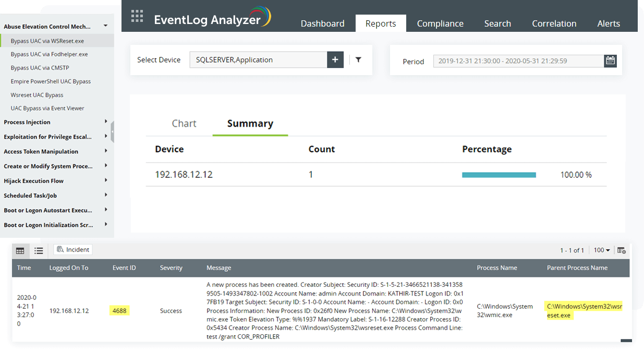Collapse Abuse Elevation Control Mechanism group
This screenshot has width=644, height=351.
(105, 26)
